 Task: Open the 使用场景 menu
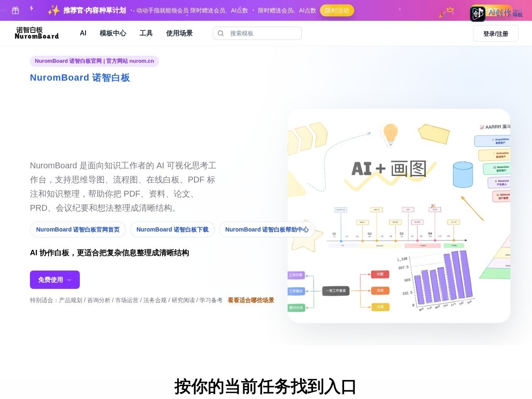(180, 33)
